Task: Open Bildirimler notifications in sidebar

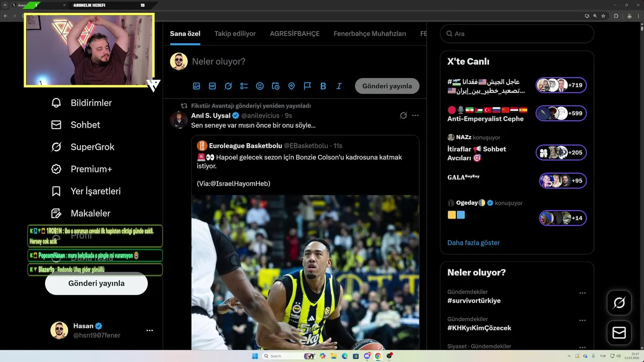Action: pyautogui.click(x=81, y=103)
